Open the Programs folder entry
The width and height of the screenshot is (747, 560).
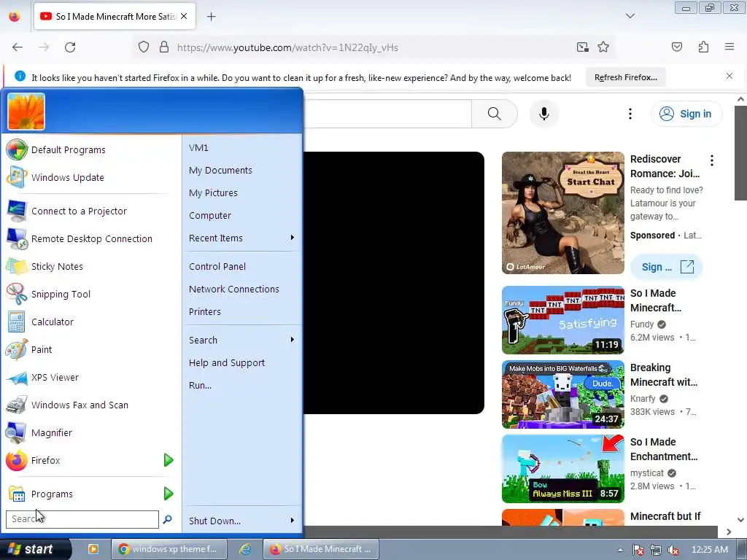[x=81, y=494]
